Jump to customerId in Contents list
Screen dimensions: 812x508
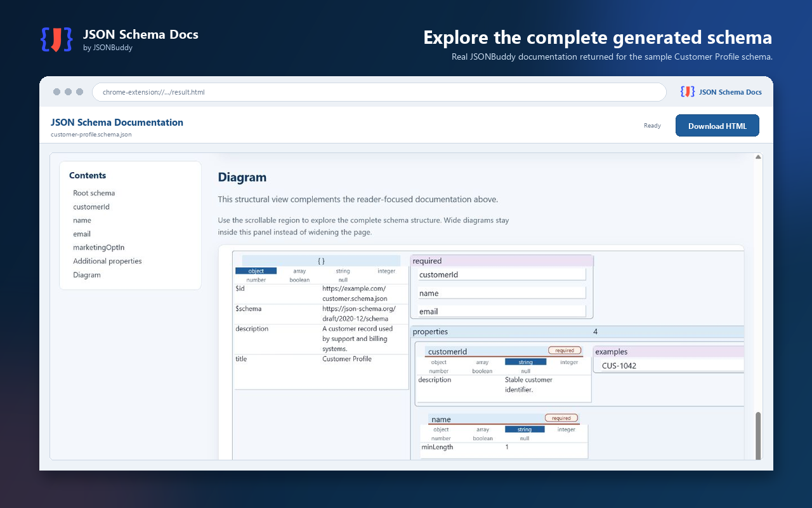91,207
